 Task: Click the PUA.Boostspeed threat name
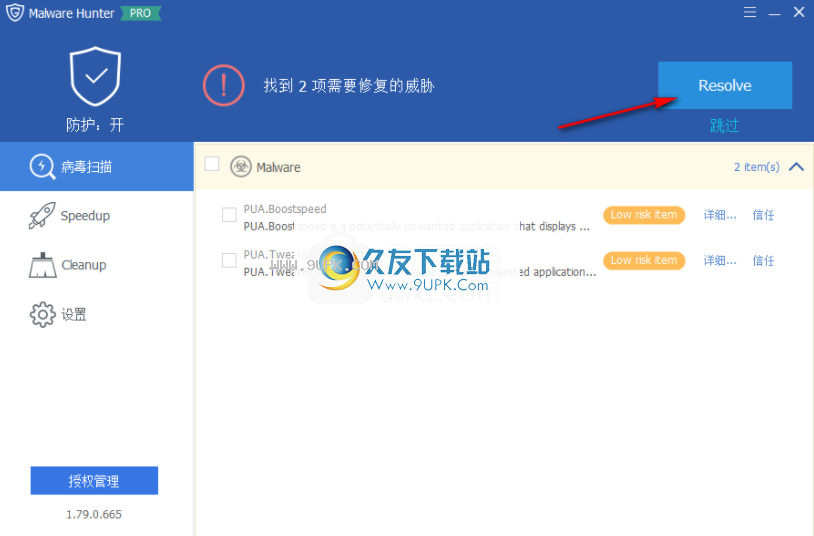tap(285, 209)
